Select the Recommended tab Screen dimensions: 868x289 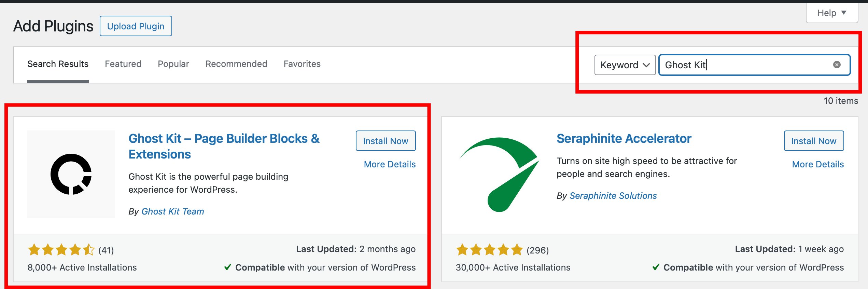tap(236, 64)
